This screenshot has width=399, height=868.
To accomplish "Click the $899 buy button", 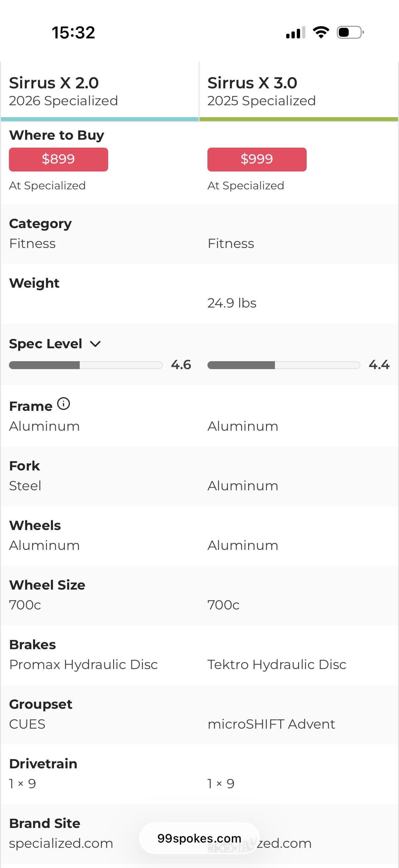I will tap(59, 159).
